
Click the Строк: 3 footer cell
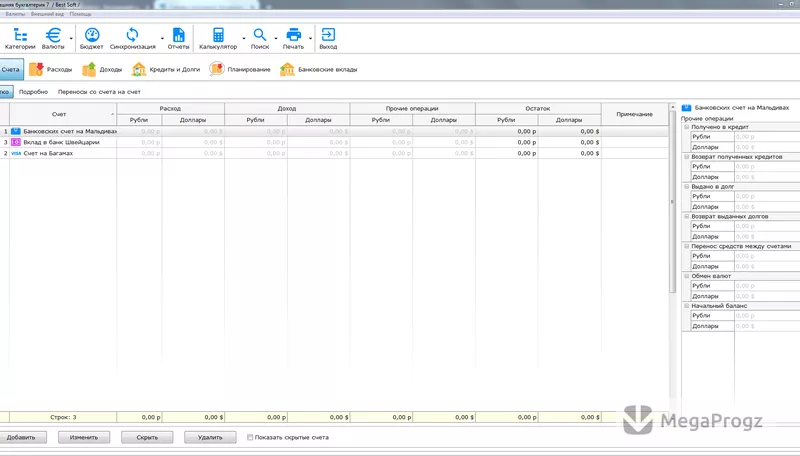click(63, 417)
